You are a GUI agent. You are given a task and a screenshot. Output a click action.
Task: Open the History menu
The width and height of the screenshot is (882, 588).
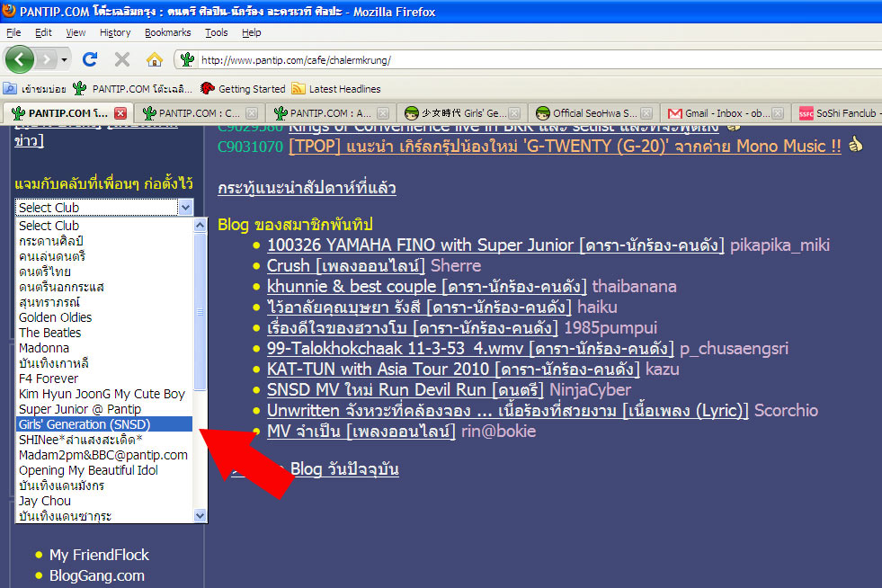click(x=115, y=32)
